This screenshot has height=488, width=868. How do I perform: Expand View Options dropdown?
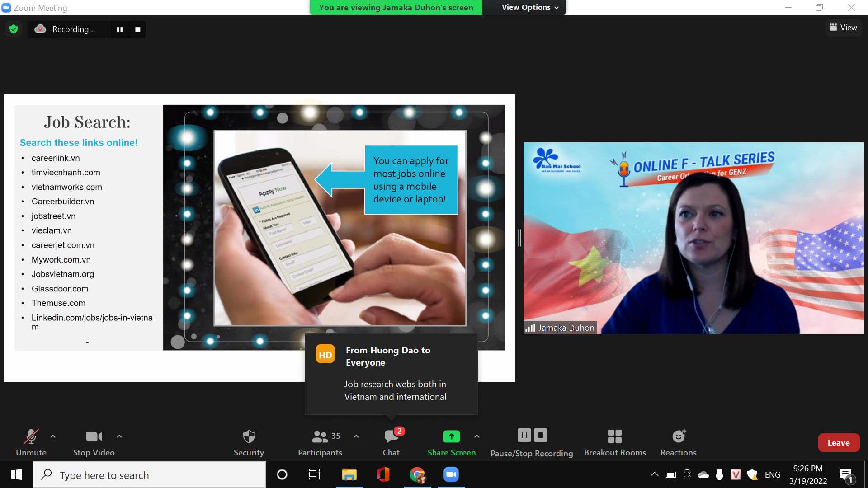[530, 7]
